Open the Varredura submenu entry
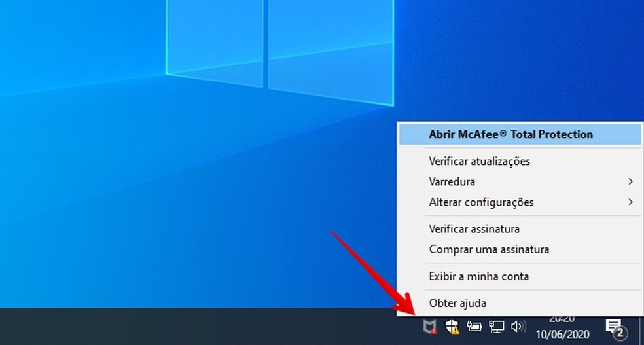Screen dimensions: 644x345 coord(520,181)
